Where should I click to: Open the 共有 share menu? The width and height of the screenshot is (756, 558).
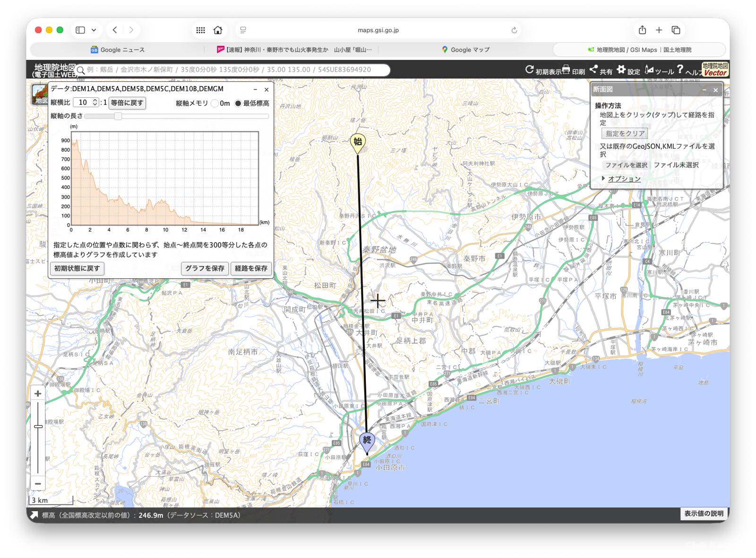[x=593, y=69]
